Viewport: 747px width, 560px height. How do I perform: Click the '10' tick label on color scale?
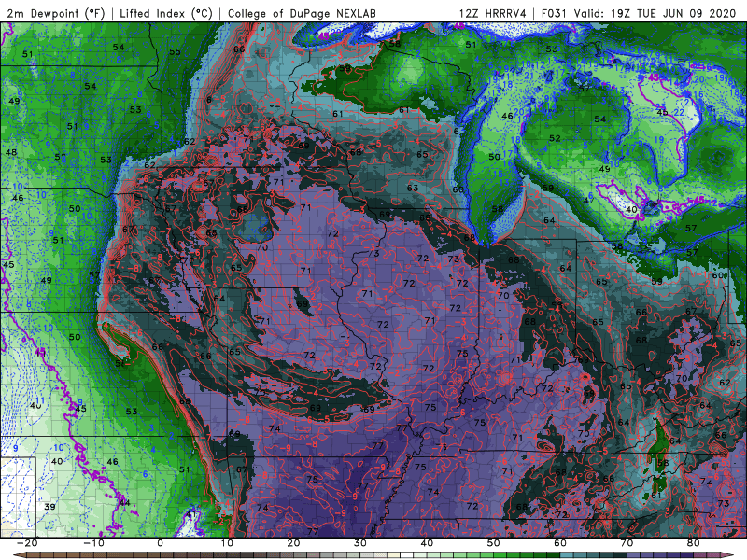[x=227, y=543]
